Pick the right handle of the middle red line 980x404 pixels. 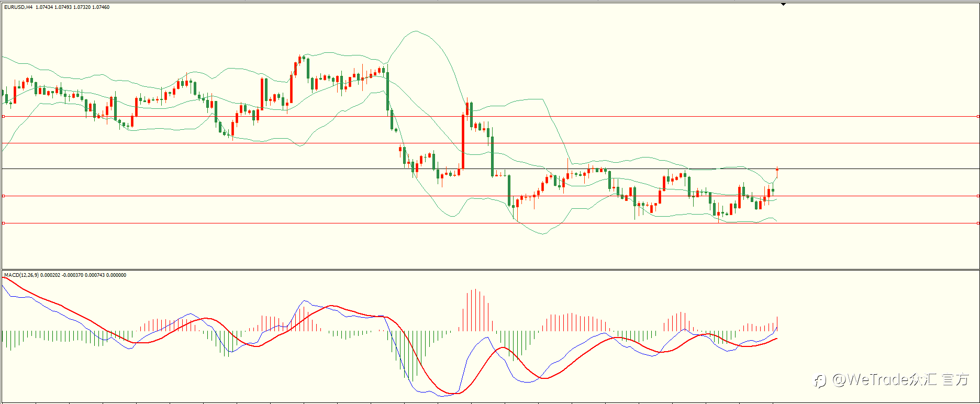[x=978, y=196]
